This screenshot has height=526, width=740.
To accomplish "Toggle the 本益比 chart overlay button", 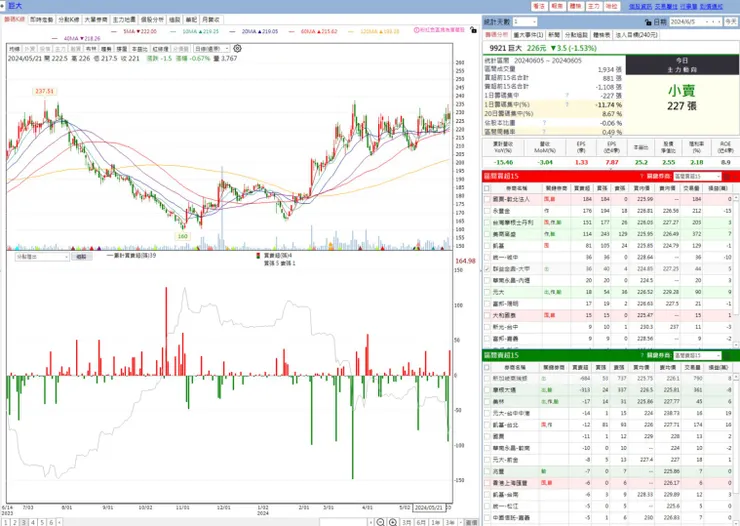I will [x=139, y=49].
